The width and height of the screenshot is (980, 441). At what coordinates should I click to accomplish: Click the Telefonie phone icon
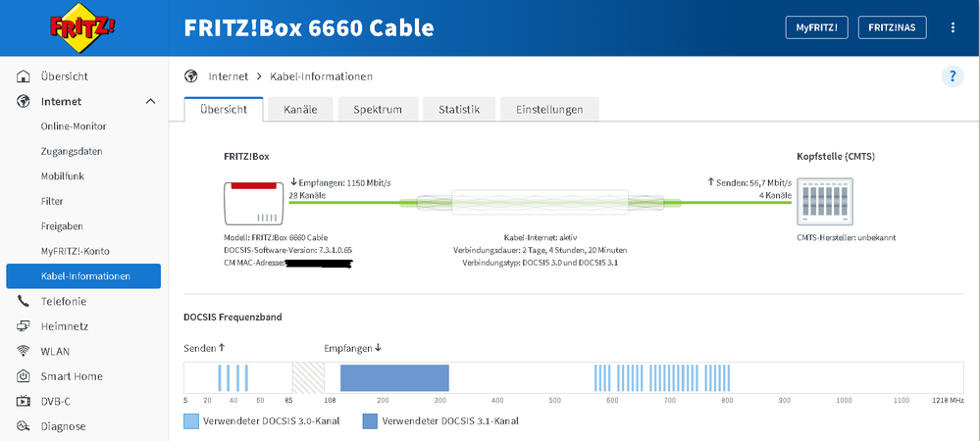(x=24, y=302)
